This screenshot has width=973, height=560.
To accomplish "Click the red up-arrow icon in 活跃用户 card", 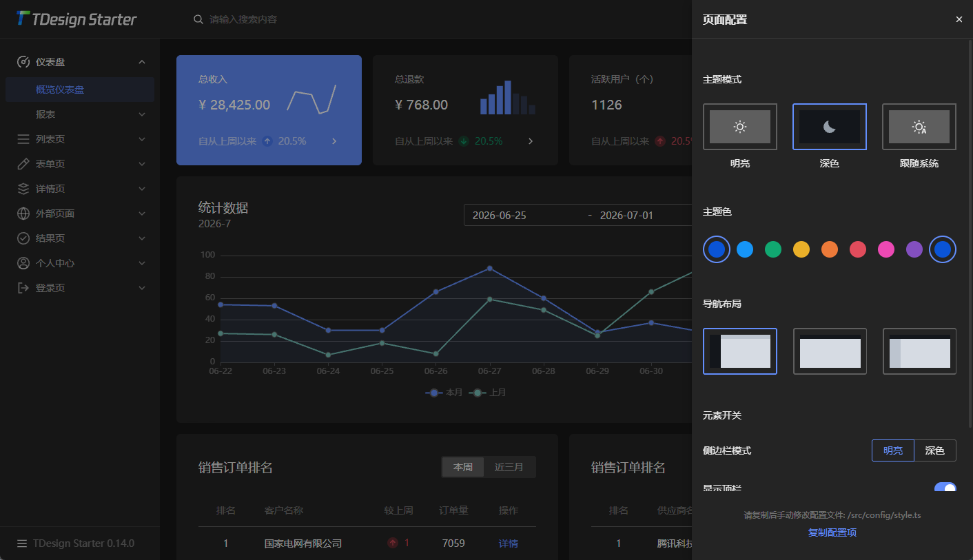I will (x=660, y=141).
